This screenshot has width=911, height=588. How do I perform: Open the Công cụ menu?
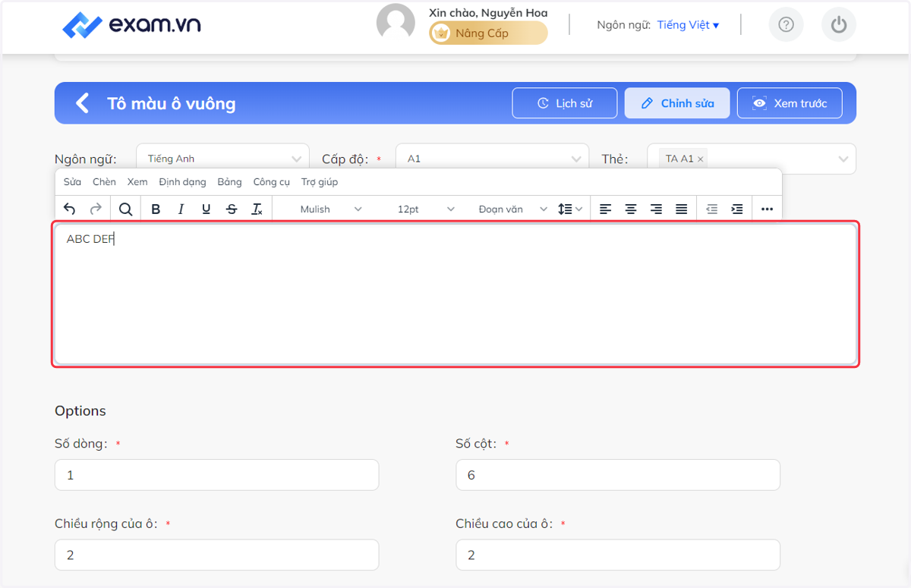(x=272, y=182)
